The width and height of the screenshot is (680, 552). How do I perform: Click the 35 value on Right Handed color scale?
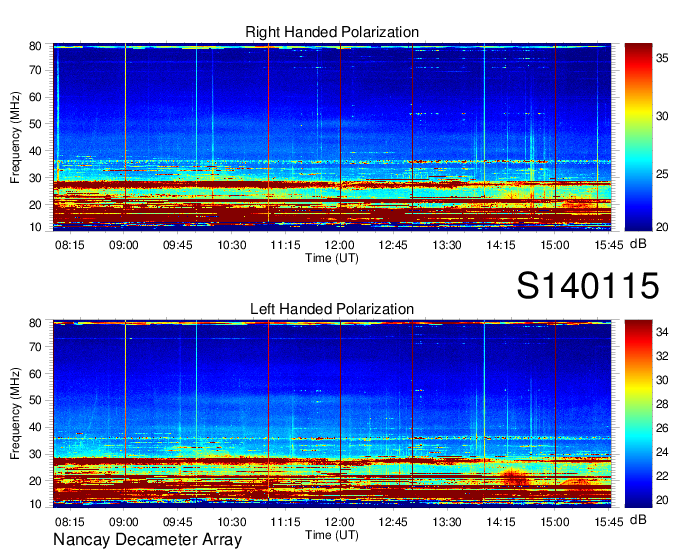(662, 58)
